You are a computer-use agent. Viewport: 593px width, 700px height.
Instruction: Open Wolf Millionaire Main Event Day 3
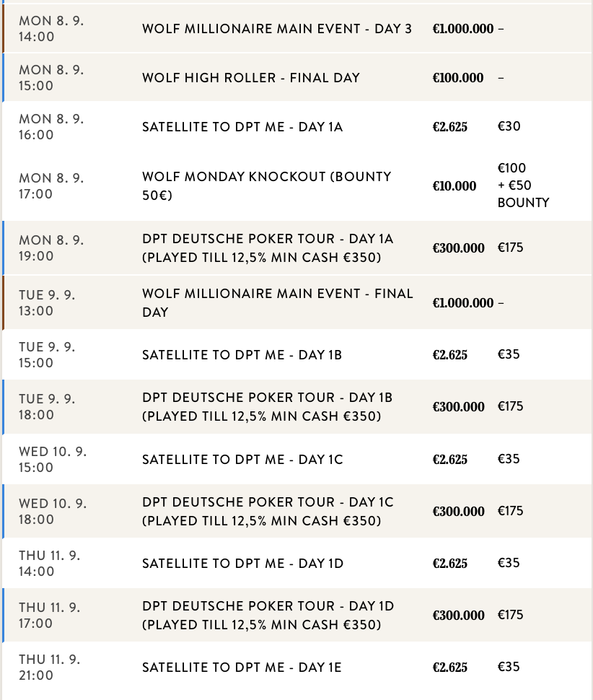pos(277,29)
